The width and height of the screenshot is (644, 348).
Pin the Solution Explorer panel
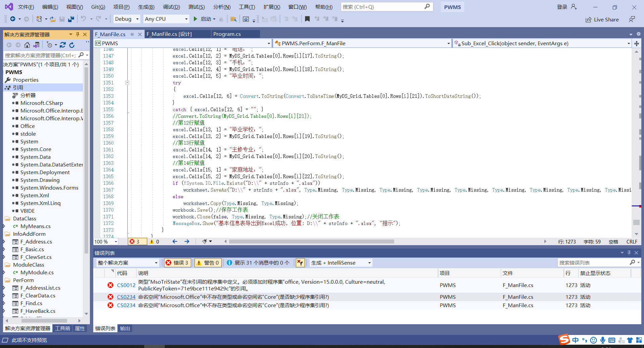tap(77, 34)
